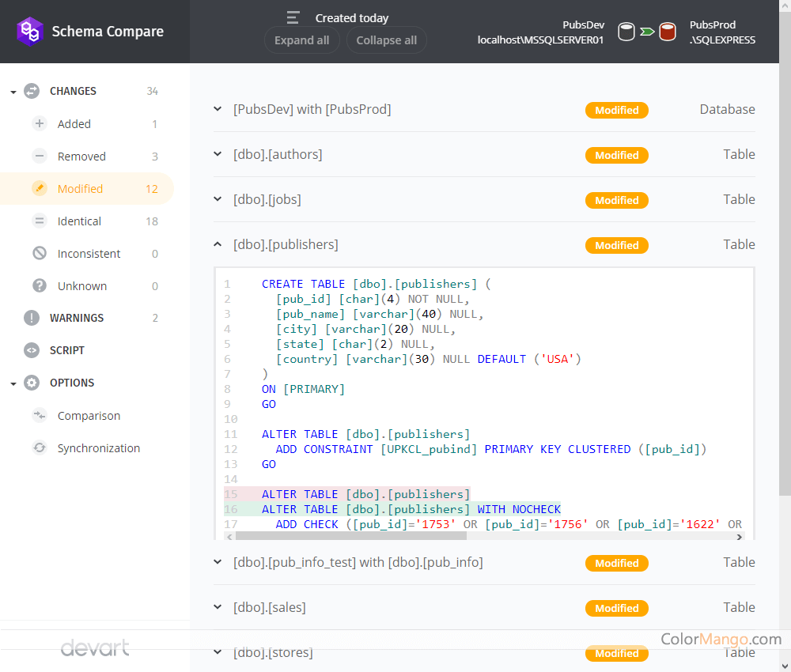791x672 pixels.
Task: Expand the [PubsDev] with [PubsProd] row
Action: point(218,109)
